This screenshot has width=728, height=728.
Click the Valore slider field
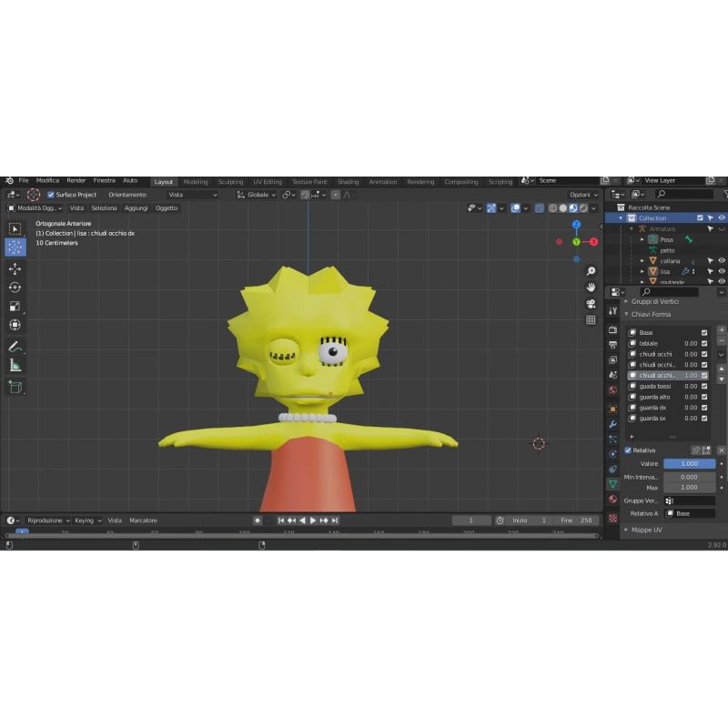[x=689, y=464]
